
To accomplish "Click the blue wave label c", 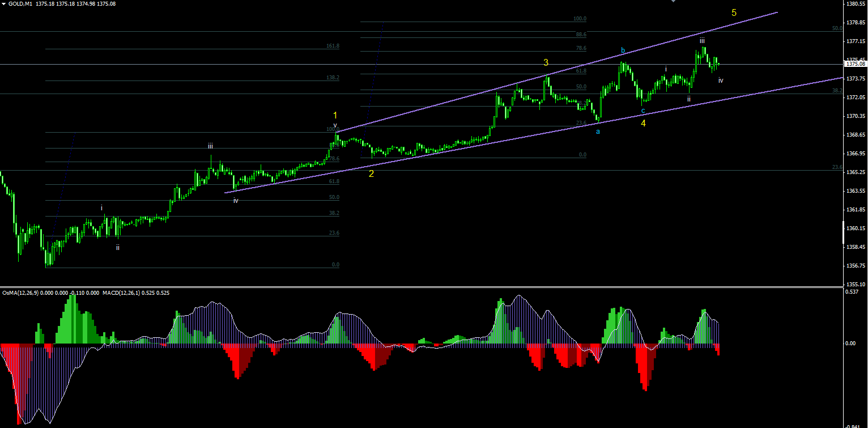I will (643, 111).
